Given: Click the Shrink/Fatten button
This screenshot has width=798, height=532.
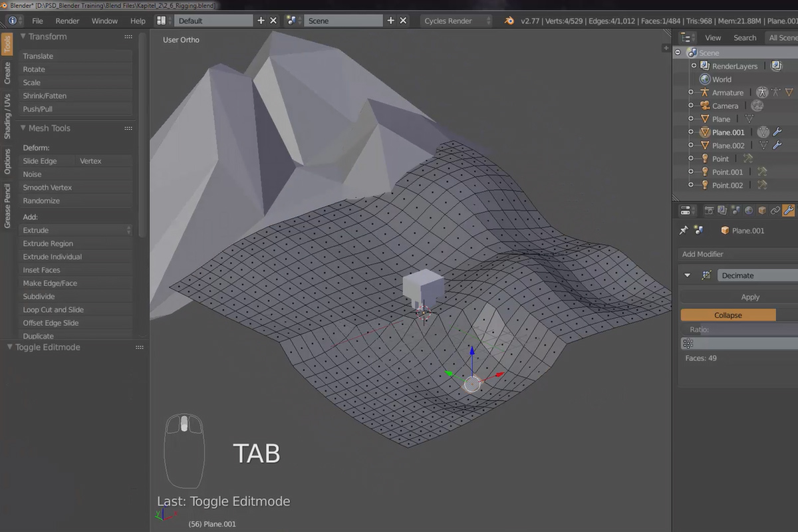Looking at the screenshot, I should [76, 96].
